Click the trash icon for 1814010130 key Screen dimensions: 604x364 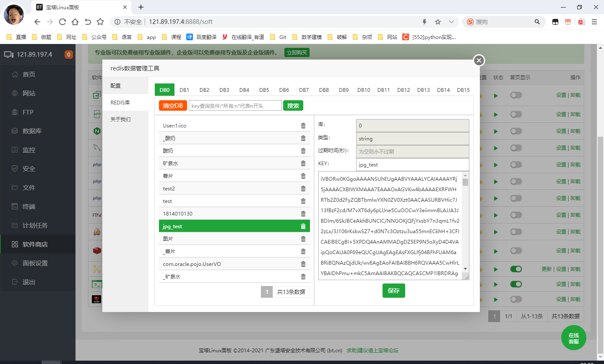tap(303, 214)
